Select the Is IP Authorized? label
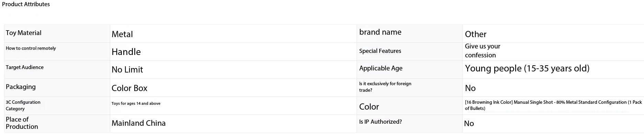644x134 pixels. click(380, 122)
